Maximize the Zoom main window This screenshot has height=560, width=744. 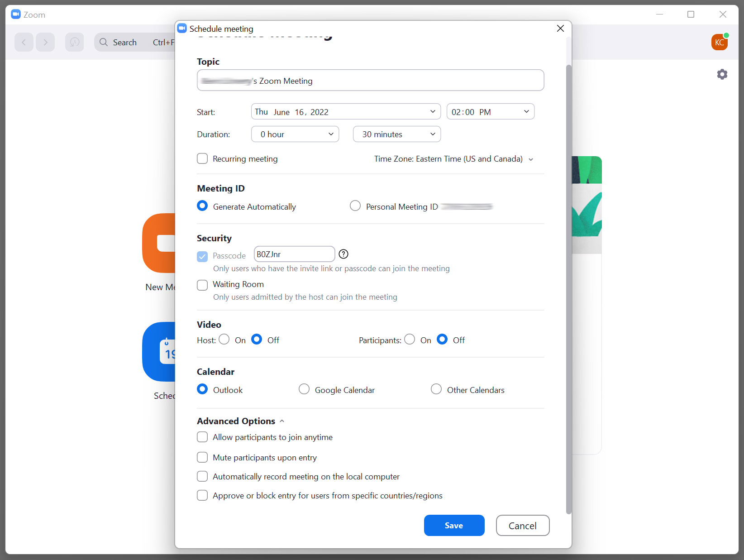(691, 14)
